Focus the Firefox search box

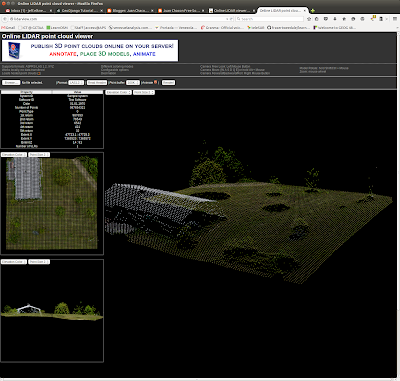point(269,19)
